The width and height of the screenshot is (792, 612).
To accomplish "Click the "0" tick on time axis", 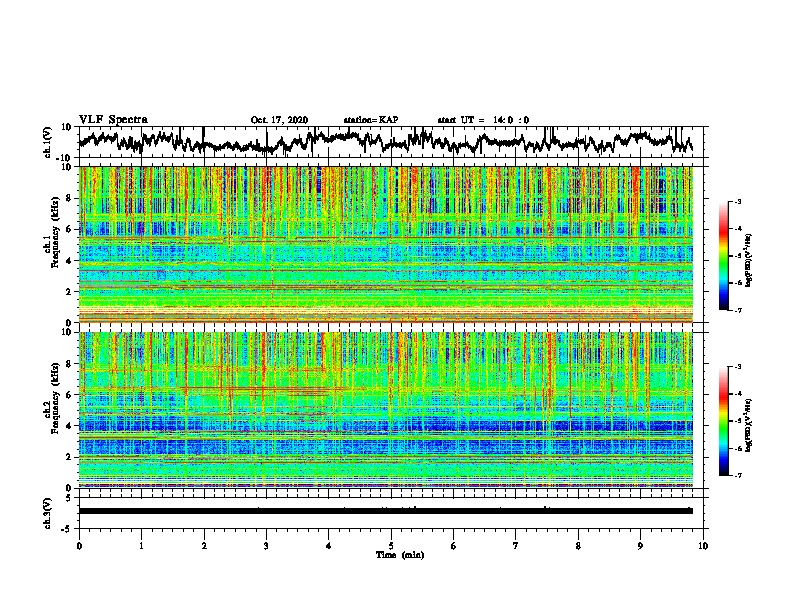I will click(79, 546).
